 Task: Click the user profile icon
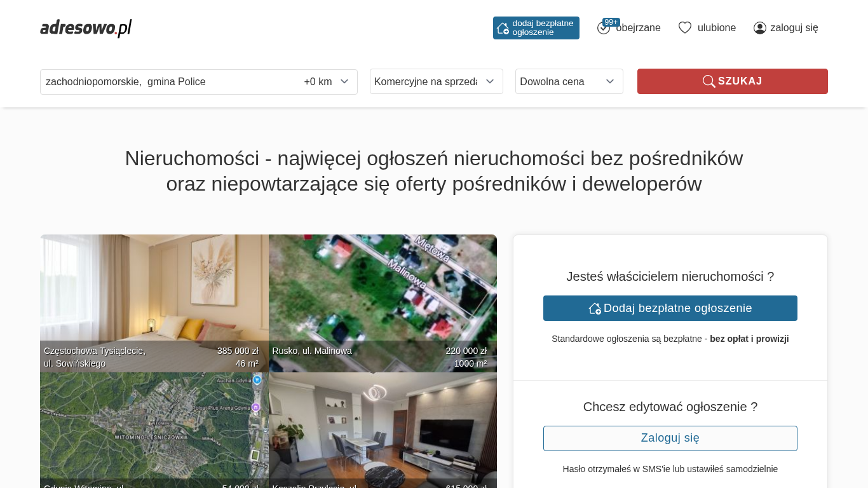pyautogui.click(x=759, y=28)
